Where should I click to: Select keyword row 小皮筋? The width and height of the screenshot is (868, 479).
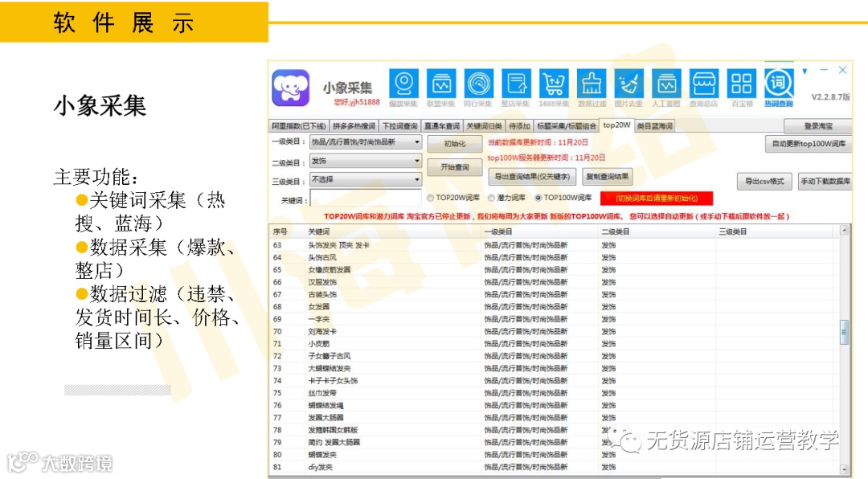[554, 344]
